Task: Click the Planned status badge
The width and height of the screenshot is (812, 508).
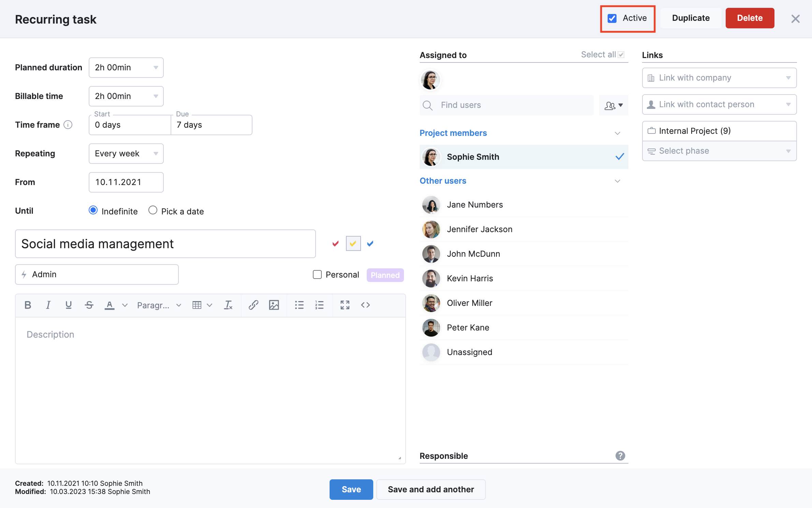Action: [x=385, y=275]
